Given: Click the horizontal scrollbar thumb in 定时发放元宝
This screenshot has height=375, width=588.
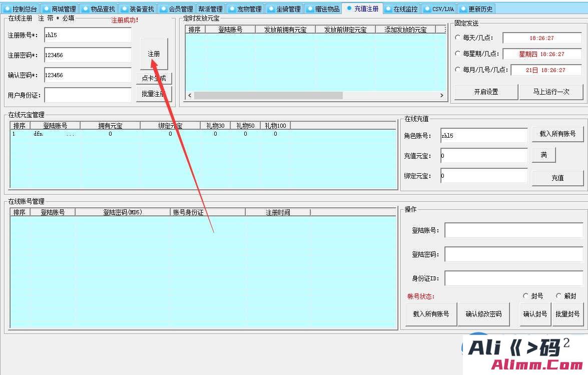Looking at the screenshot, I should tap(268, 95).
